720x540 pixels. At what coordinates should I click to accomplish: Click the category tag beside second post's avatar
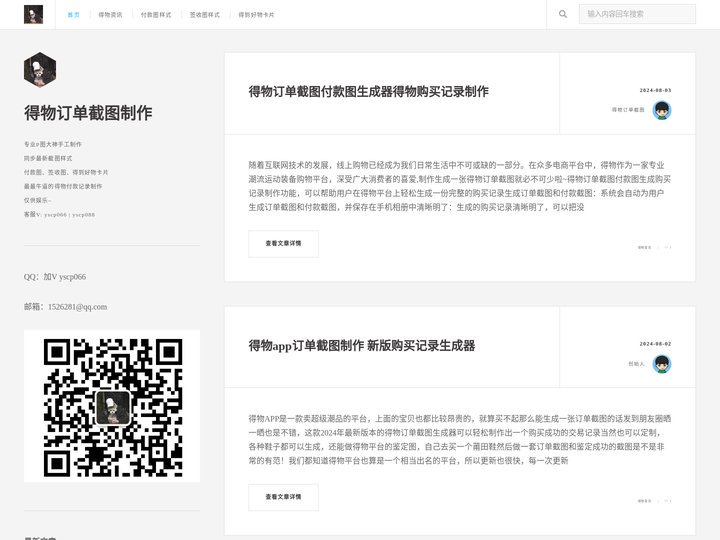coord(636,364)
